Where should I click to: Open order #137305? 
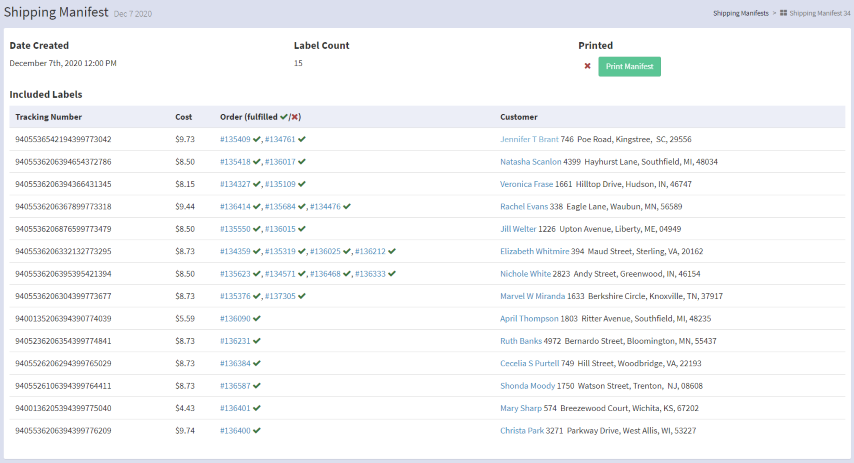[x=280, y=296]
